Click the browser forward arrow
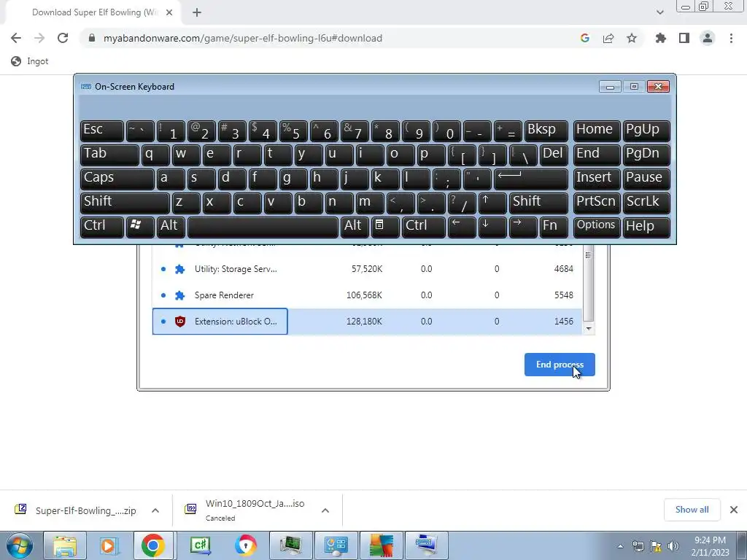The image size is (747, 560). point(39,38)
